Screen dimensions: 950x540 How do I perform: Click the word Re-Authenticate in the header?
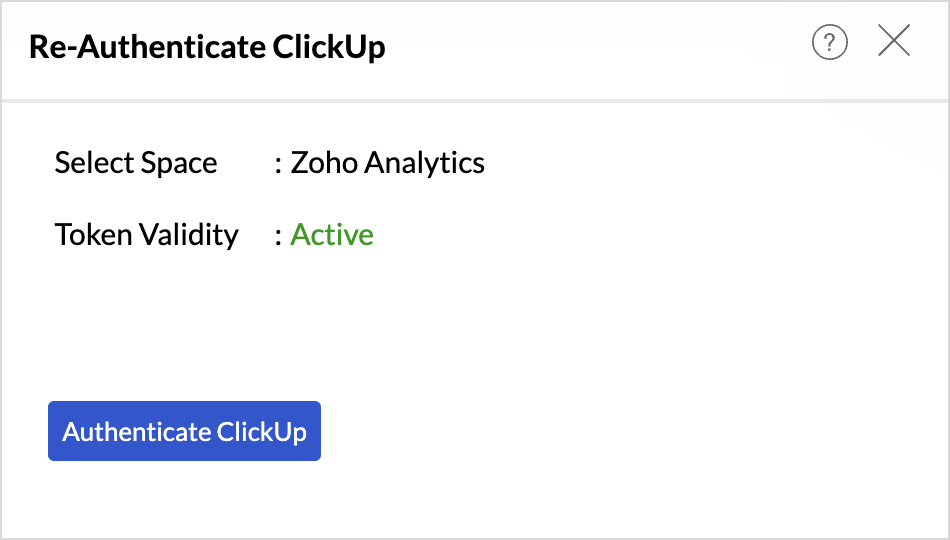[x=147, y=47]
